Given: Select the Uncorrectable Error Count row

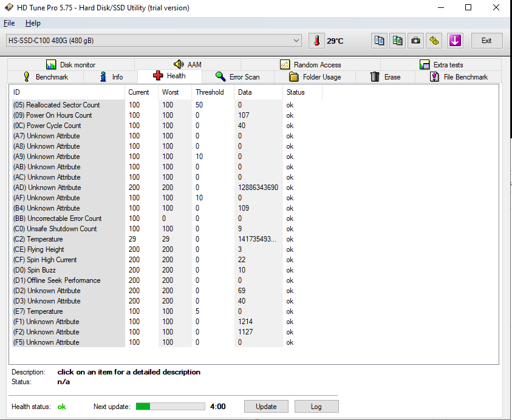Looking at the screenshot, I should 166,218.
